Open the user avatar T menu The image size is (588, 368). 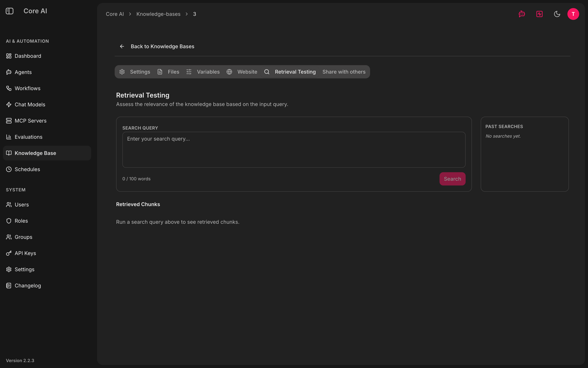click(x=573, y=14)
